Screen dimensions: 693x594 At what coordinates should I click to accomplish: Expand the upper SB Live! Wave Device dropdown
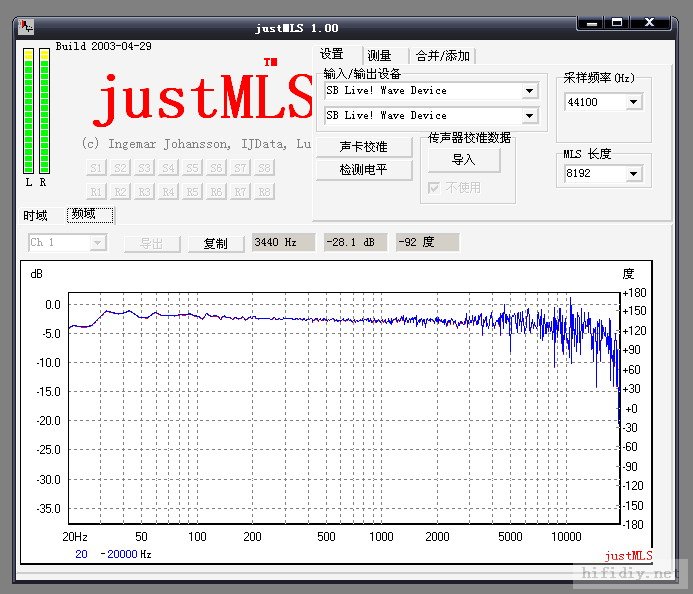pyautogui.click(x=529, y=91)
